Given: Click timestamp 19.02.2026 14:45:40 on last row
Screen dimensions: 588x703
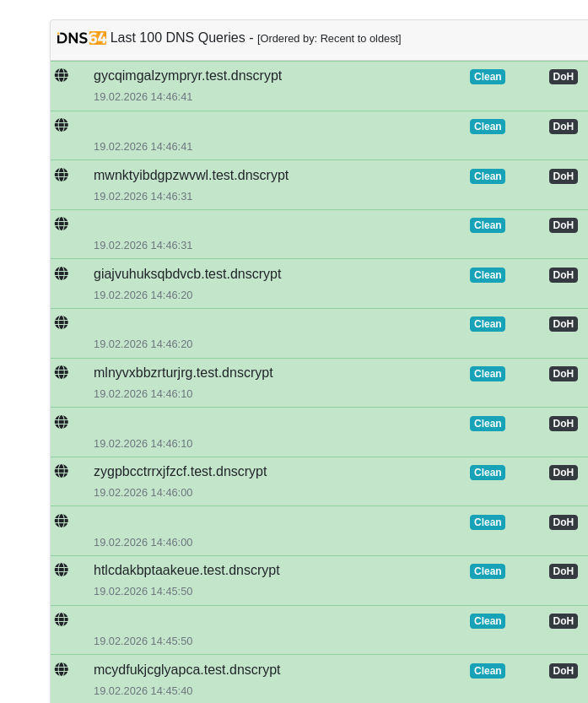Looking at the screenshot, I should [143, 690].
